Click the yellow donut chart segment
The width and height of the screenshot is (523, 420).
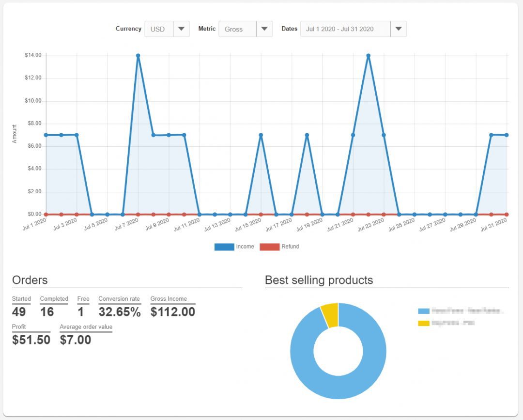tap(330, 315)
